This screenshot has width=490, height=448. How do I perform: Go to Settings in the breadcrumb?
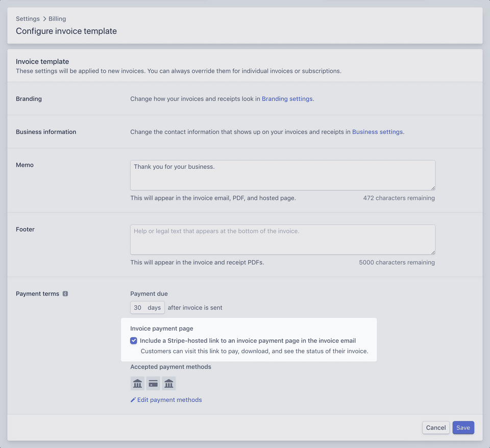28,19
